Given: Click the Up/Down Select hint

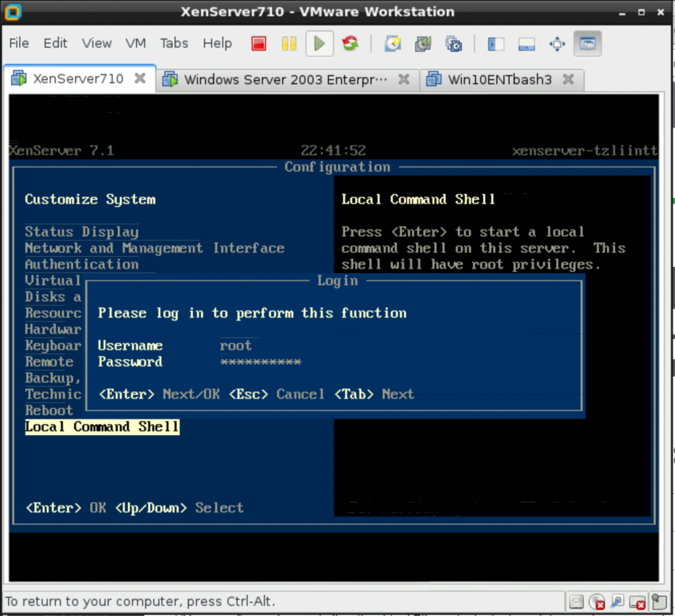Looking at the screenshot, I should coord(179,508).
